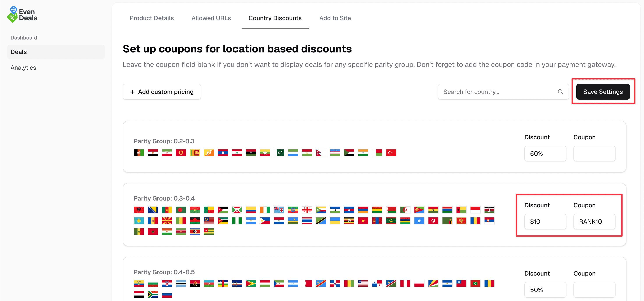644x301 pixels.
Task: Click the Burundi flag
Action: click(x=237, y=210)
